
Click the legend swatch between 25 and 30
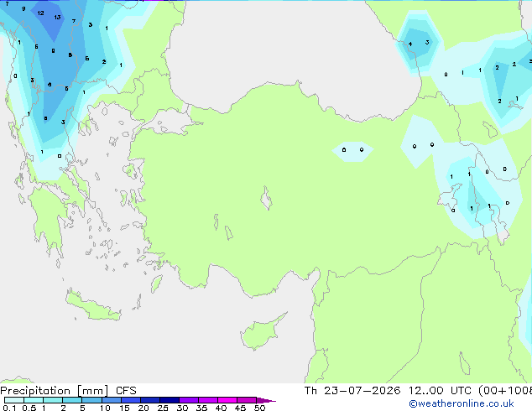169,400
